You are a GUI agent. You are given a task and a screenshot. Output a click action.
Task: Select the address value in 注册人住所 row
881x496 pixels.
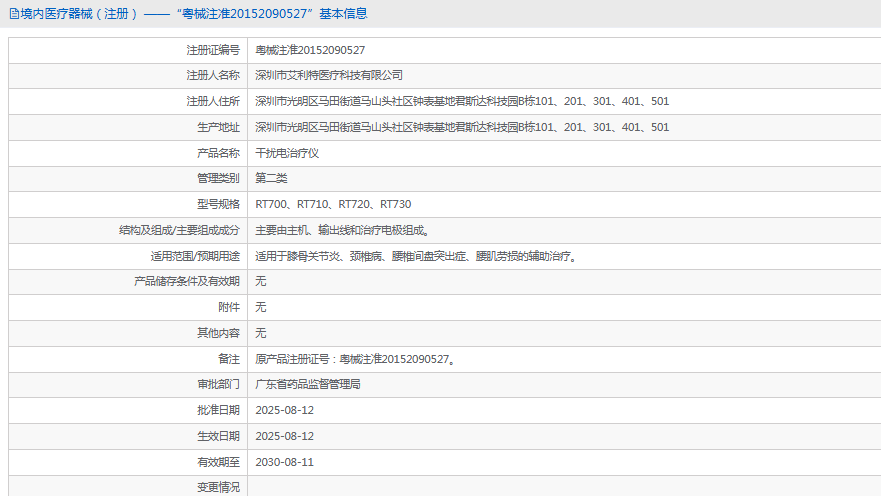(x=462, y=101)
